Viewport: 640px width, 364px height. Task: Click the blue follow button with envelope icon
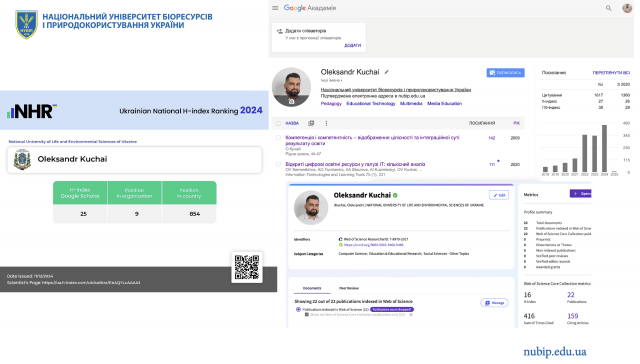505,73
